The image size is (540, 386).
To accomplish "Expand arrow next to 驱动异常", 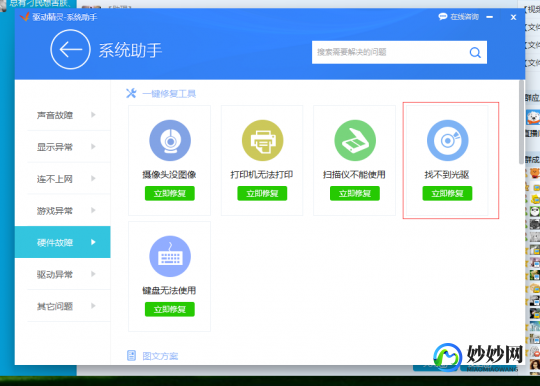I will click(x=93, y=274).
